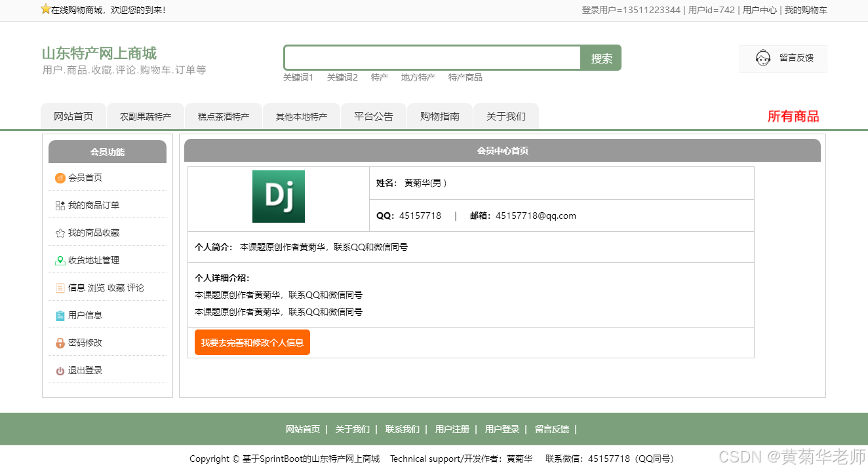Focus the product search input field
Viewport: 868px width, 471px height.
[x=433, y=58]
